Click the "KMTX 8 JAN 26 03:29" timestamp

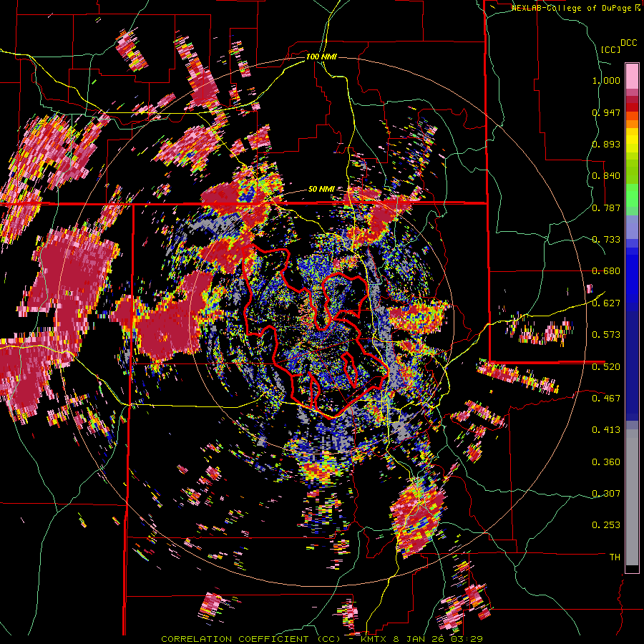[421, 639]
